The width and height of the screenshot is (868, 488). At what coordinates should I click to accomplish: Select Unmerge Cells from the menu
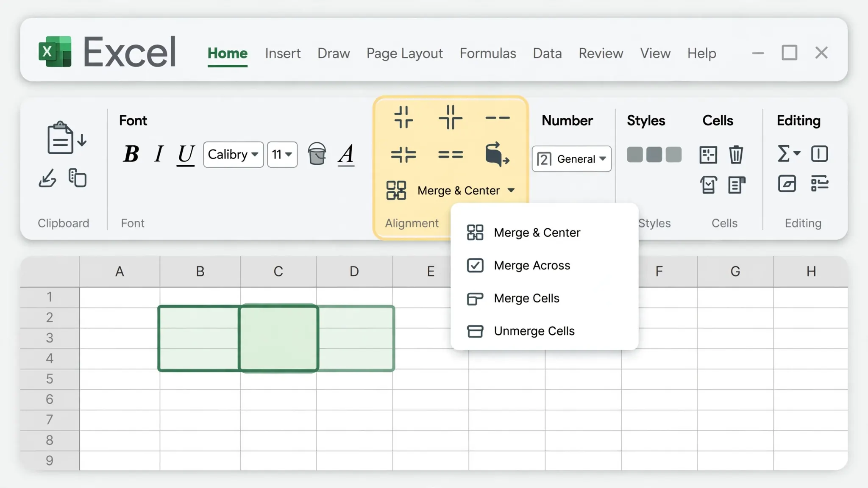pyautogui.click(x=545, y=331)
